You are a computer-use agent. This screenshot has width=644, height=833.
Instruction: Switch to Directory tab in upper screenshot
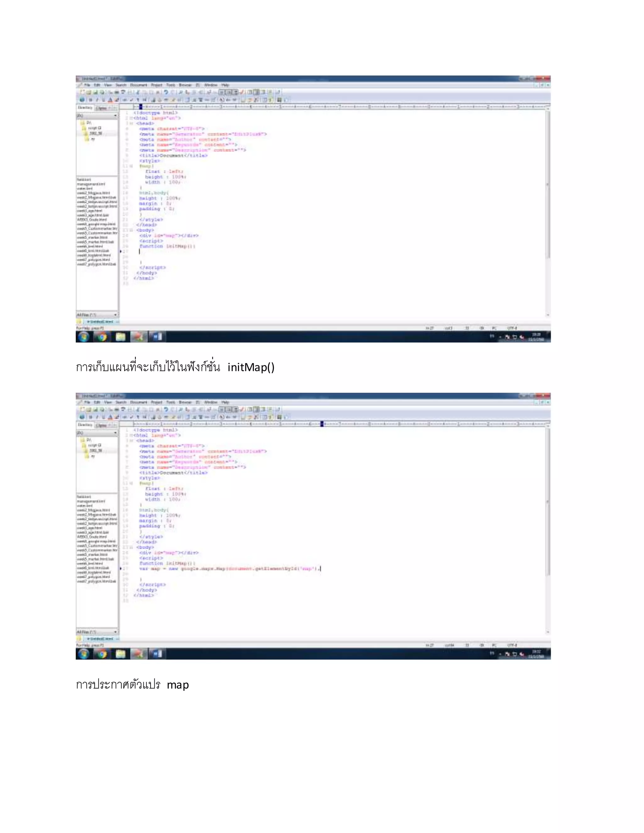[85, 108]
